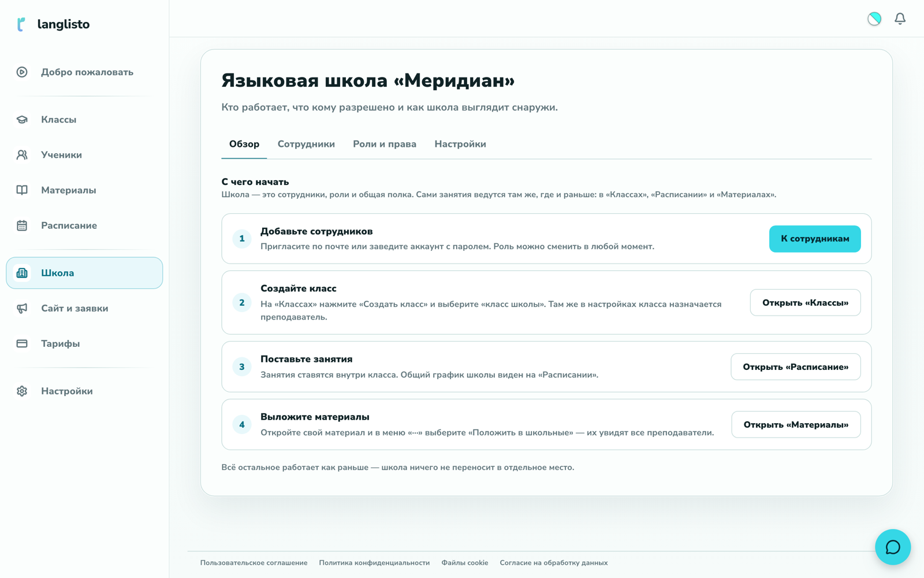Switch to the Сотрудники tab
Viewport: 924px width, 578px height.
(x=306, y=144)
